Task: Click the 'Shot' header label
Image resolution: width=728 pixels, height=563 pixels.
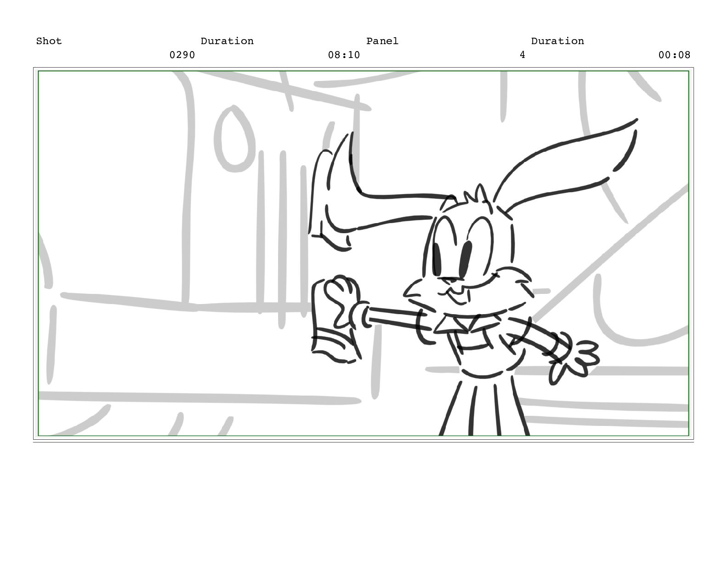Action: pos(49,41)
